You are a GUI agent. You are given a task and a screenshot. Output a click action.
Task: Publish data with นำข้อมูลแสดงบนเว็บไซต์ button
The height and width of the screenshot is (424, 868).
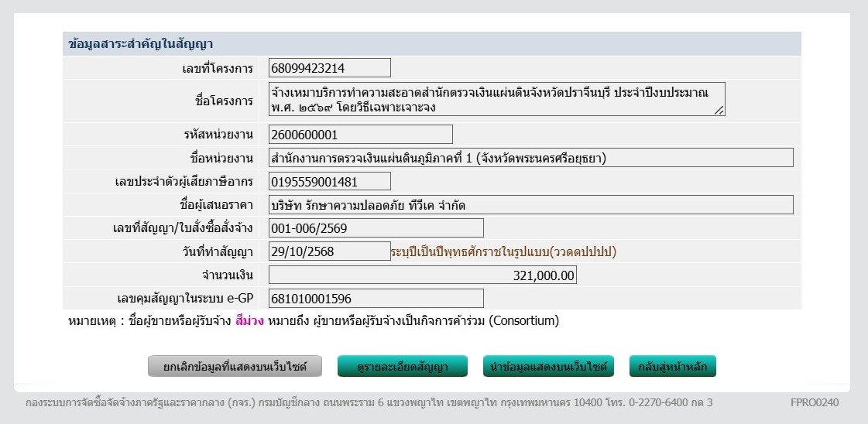[x=548, y=367]
